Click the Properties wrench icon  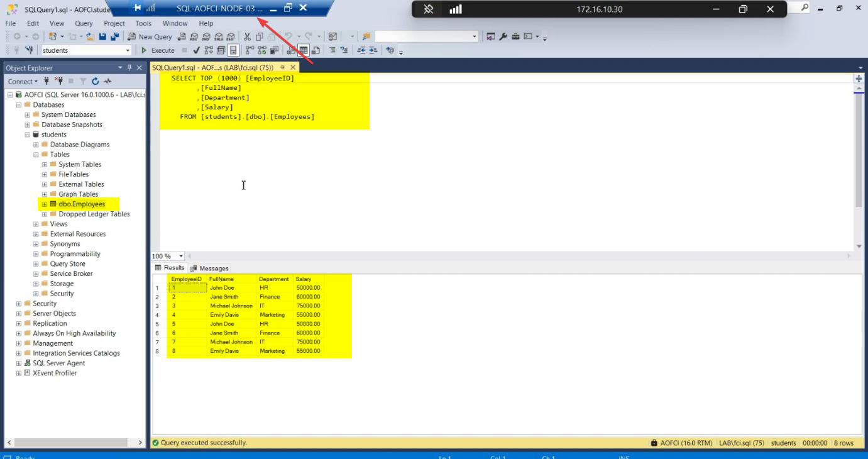click(x=503, y=36)
